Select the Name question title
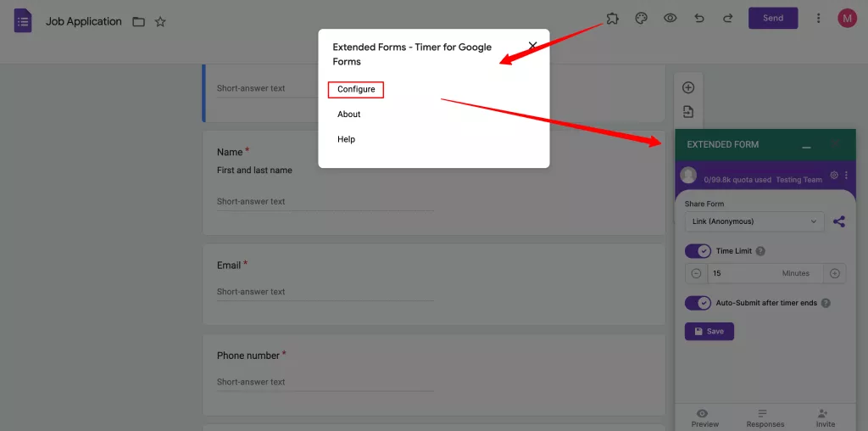The width and height of the screenshot is (868, 431). click(x=230, y=152)
